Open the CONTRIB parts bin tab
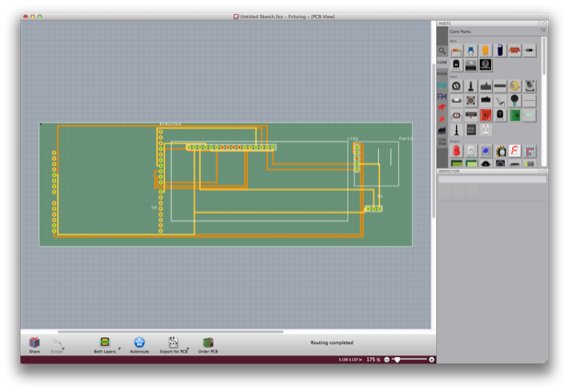Image resolution: width=569 pixels, height=392 pixels. click(x=441, y=142)
